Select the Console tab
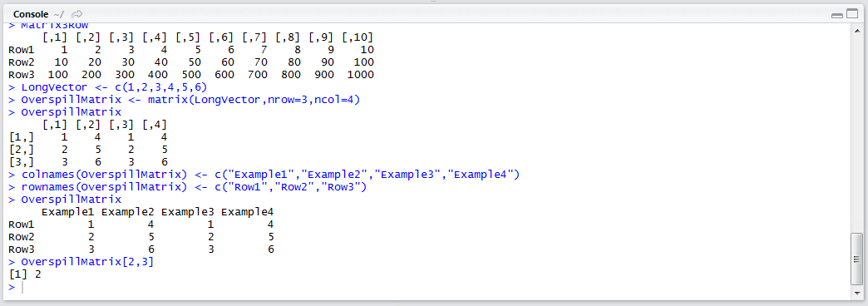This screenshot has height=306, width=868. tap(30, 14)
